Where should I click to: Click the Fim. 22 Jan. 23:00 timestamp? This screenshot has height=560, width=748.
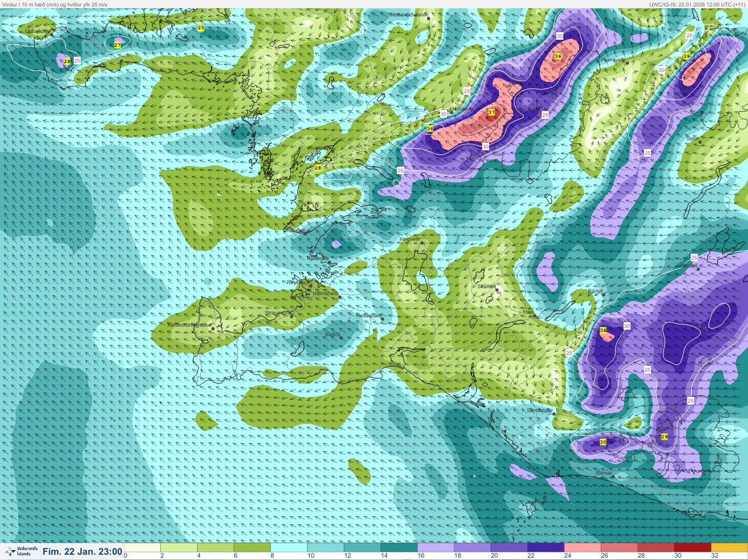82,551
